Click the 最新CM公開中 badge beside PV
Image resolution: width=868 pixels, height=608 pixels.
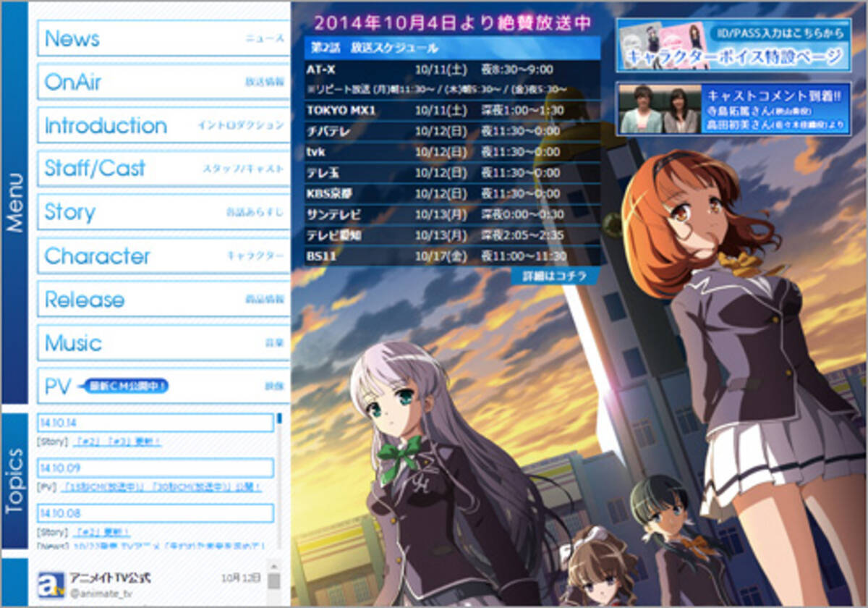point(123,387)
